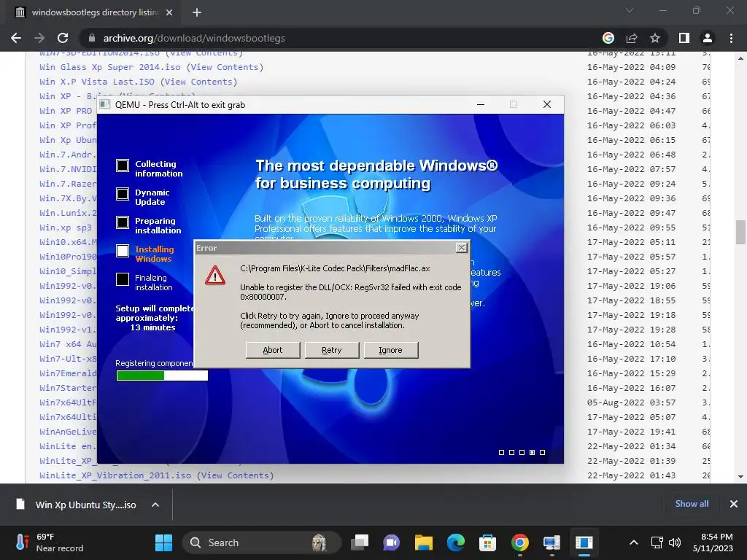Click the page vertical scrollbar thumb
The width and height of the screenshot is (747, 560).
click(740, 231)
